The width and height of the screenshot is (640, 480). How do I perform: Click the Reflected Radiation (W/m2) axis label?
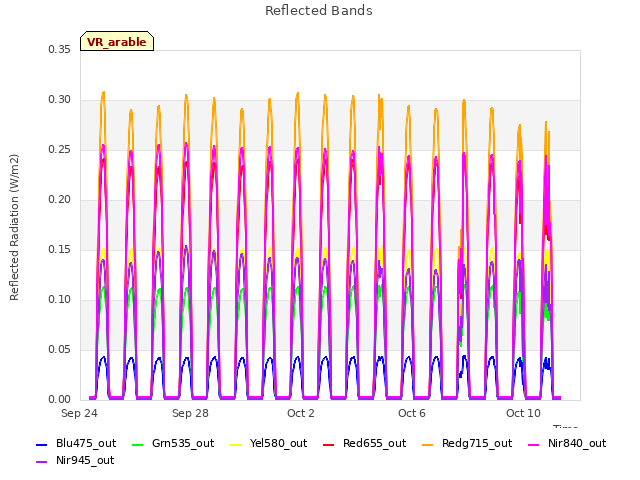(x=14, y=227)
